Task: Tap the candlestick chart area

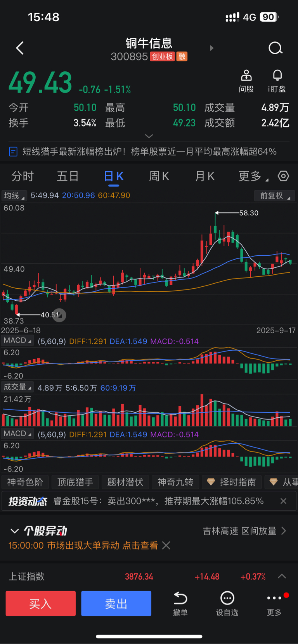Action: (149, 263)
